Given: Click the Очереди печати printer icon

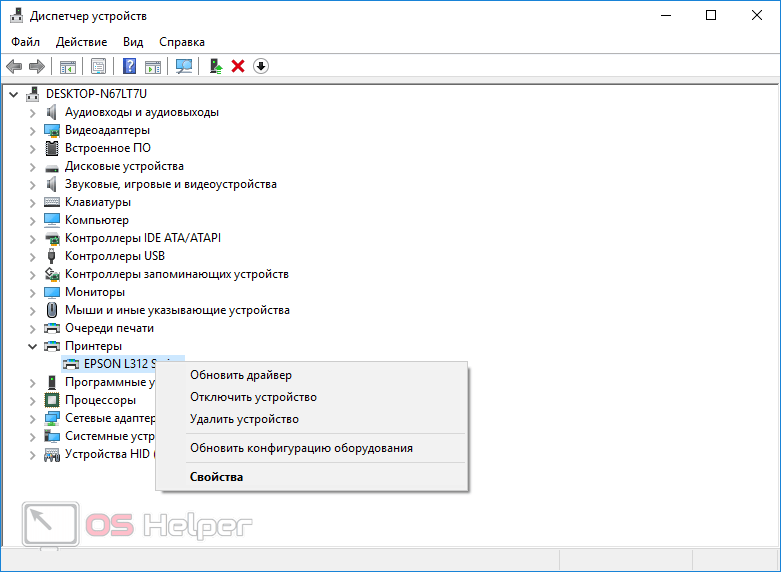Looking at the screenshot, I should click(x=52, y=328).
